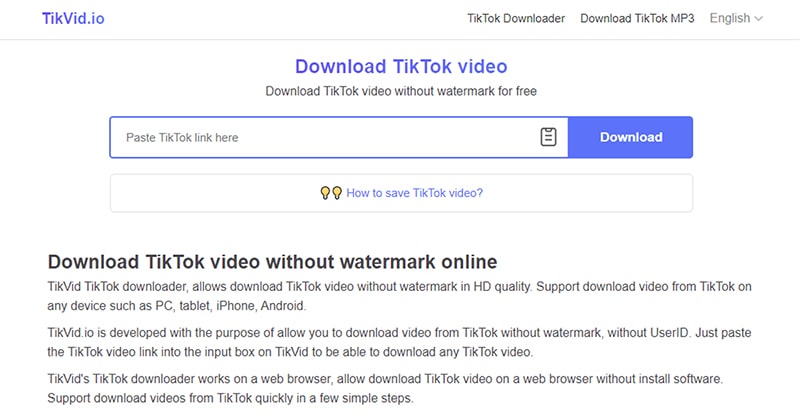800x420 pixels.
Task: Click the clipboard paste icon in input box
Action: (548, 137)
